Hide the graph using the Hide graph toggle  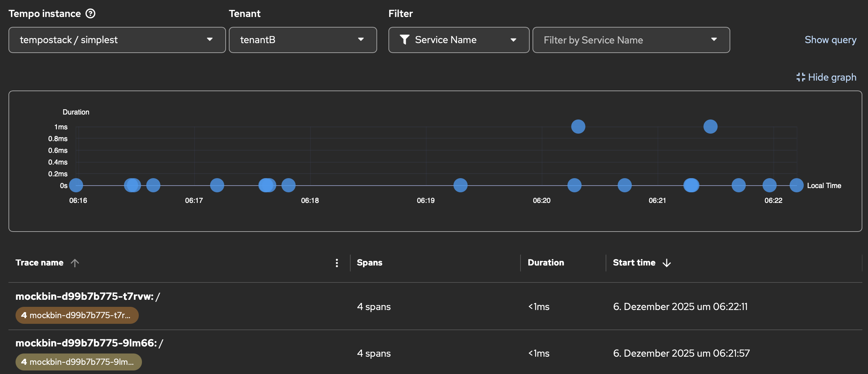(x=832, y=77)
